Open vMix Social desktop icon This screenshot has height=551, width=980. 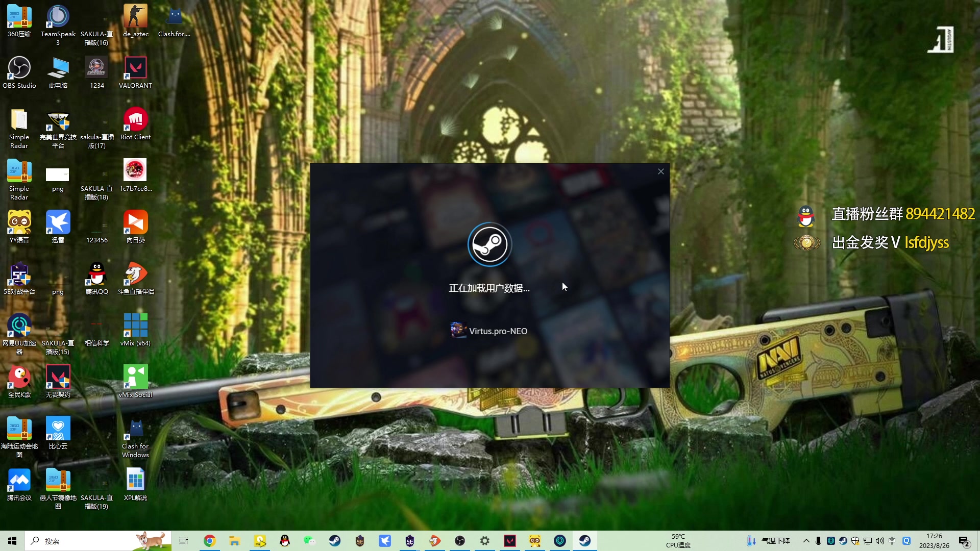(x=135, y=382)
